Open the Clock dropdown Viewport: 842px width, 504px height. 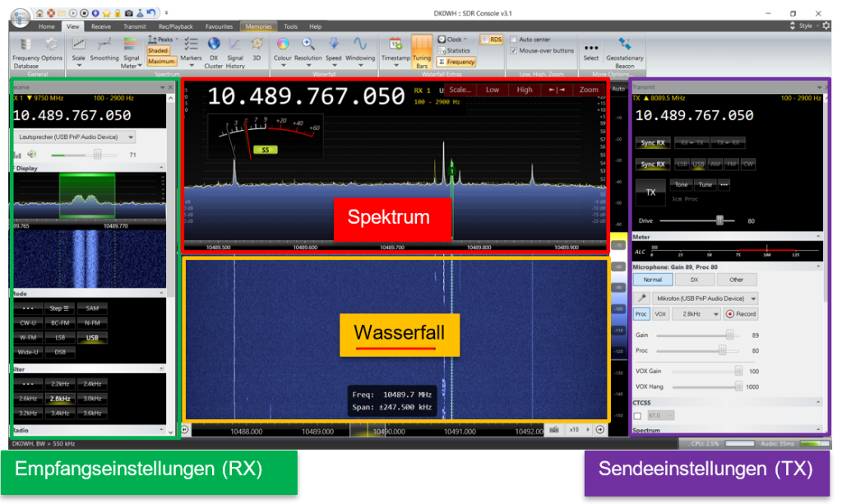tap(452, 39)
